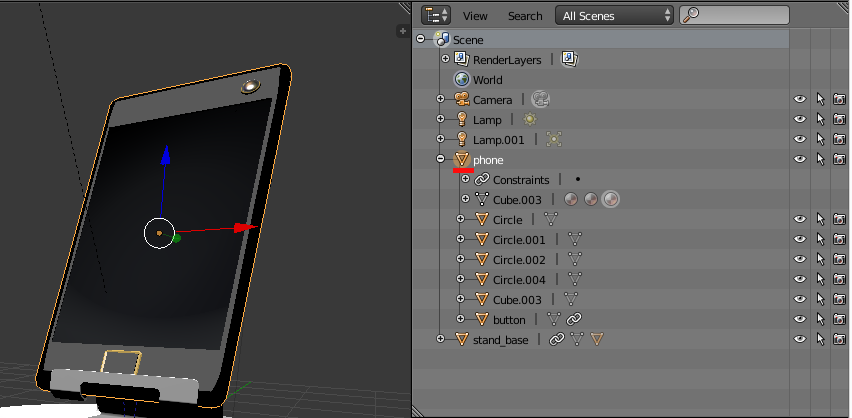This screenshot has height=418, width=852.
Task: Click the Lamp.001 lamp data icon
Action: tap(554, 139)
